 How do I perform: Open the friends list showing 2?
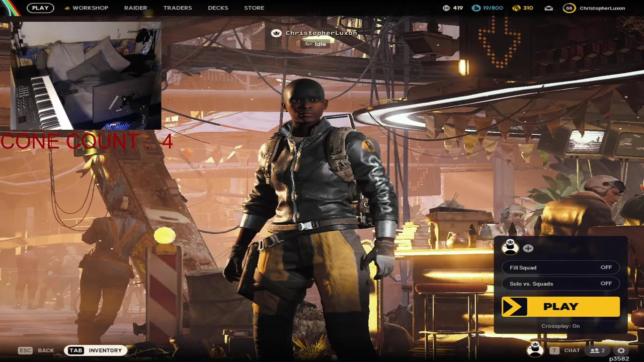[x=598, y=350]
